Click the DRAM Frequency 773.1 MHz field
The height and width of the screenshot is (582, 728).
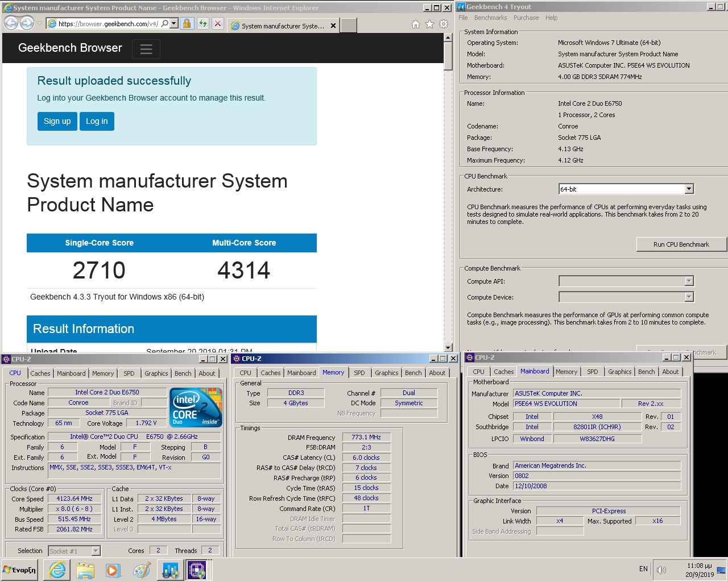pyautogui.click(x=366, y=437)
